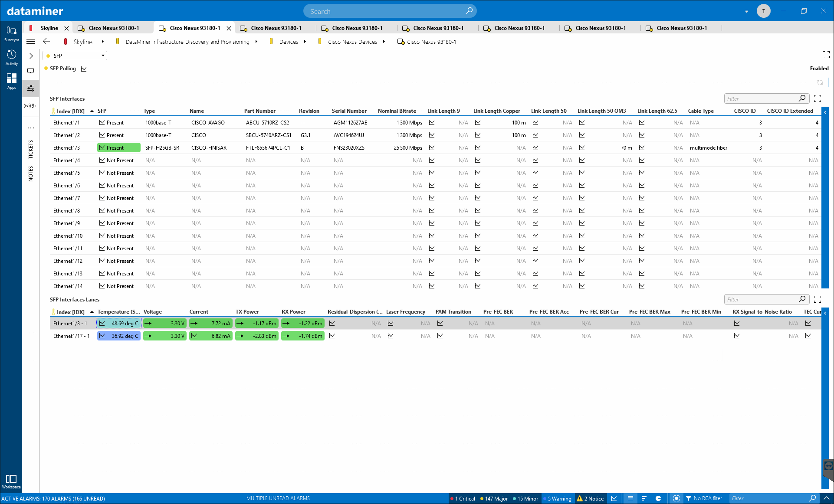Expand the collapsed side panel chevron
The width and height of the screenshot is (834, 504).
click(x=31, y=56)
